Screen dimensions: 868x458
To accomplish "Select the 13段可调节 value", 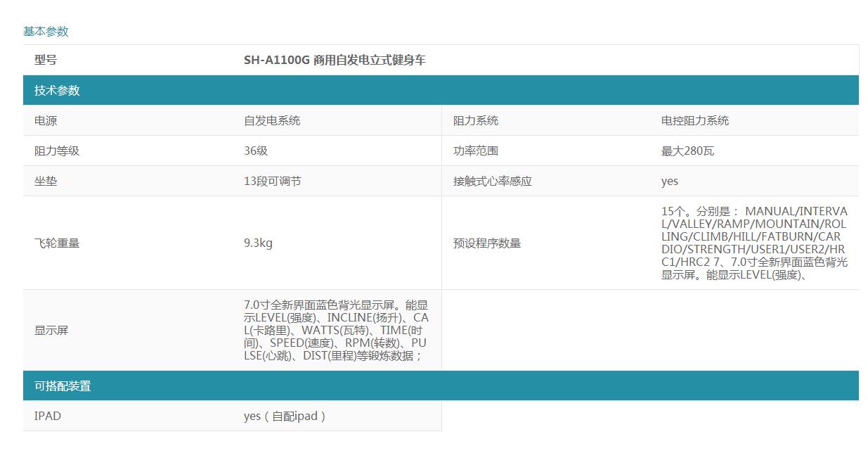I will point(272,181).
